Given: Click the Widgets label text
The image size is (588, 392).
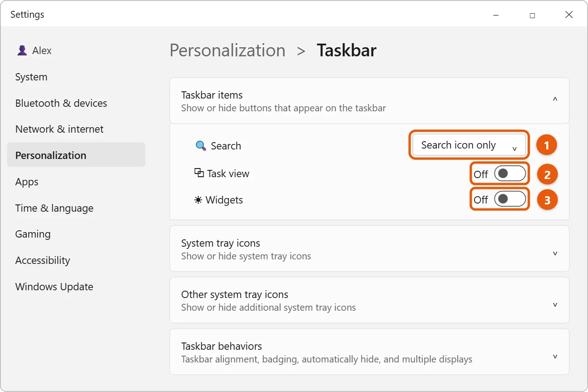Looking at the screenshot, I should coord(224,200).
